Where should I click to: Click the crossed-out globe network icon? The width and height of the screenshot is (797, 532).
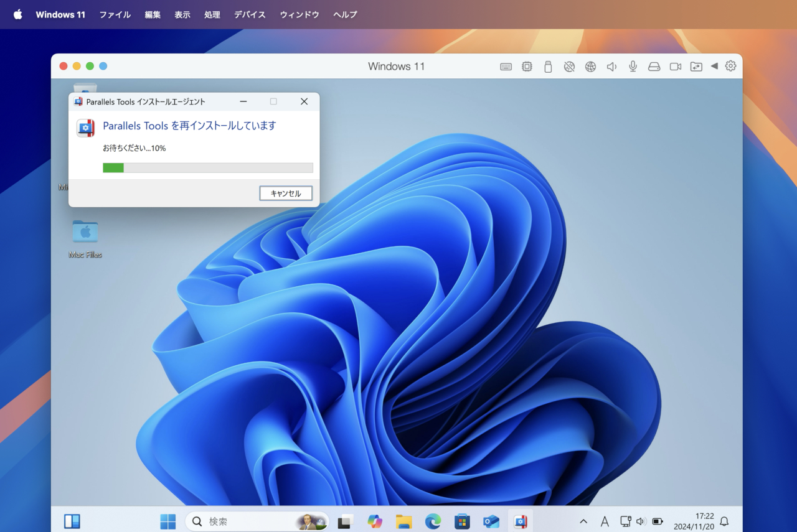[x=569, y=67]
